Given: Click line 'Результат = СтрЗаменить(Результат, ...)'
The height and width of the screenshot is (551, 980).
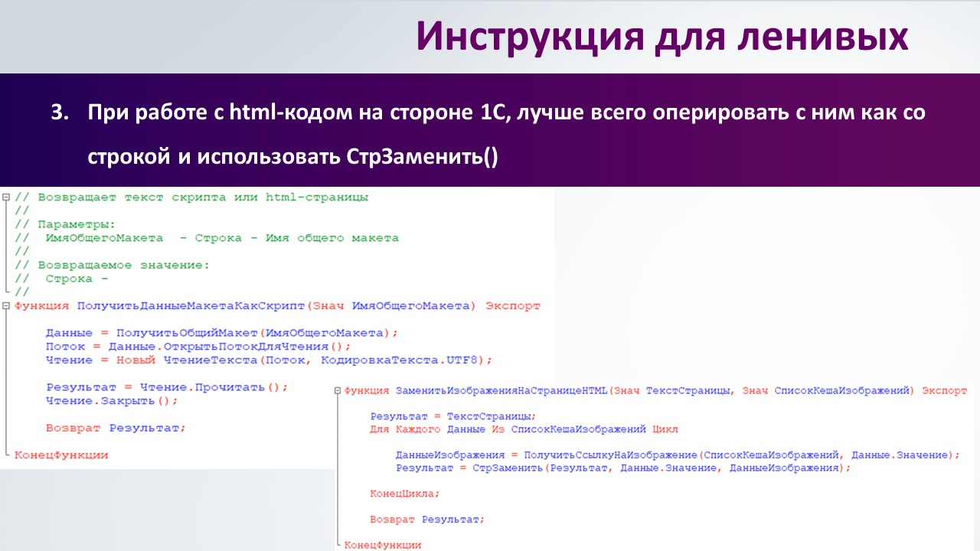Looking at the screenshot, I should (x=623, y=468).
